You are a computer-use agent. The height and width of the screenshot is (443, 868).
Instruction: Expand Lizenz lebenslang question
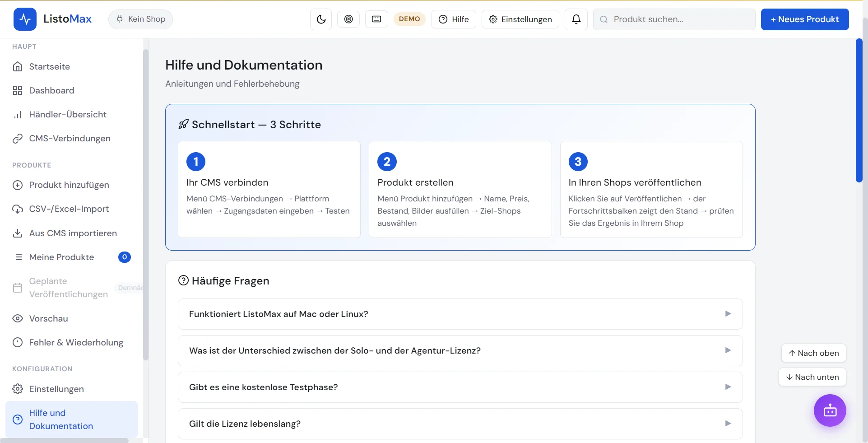460,424
